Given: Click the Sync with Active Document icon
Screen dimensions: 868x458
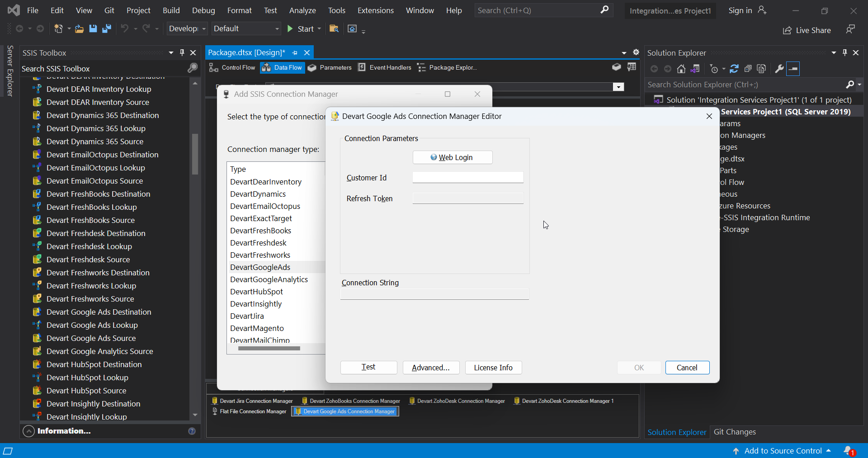Looking at the screenshot, I should pyautogui.click(x=695, y=68).
